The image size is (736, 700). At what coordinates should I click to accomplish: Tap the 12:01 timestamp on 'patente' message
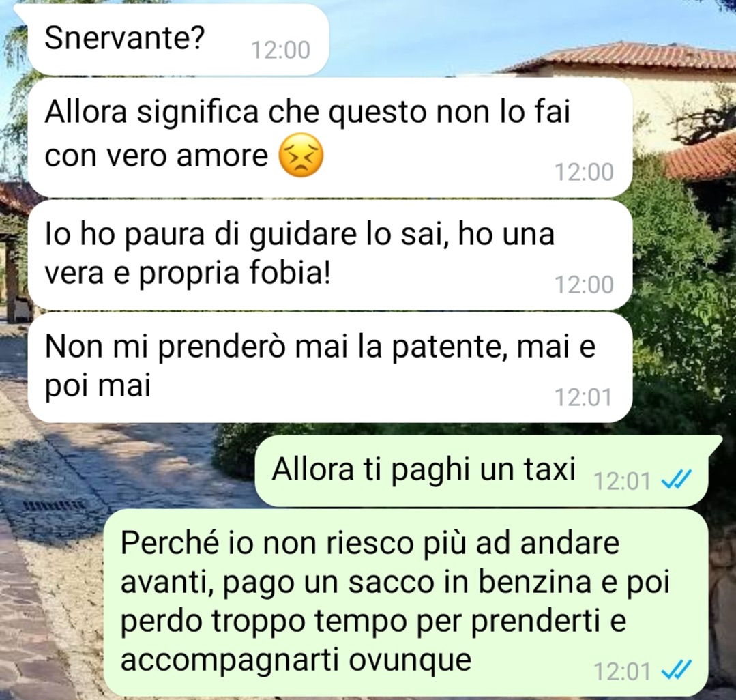point(583,397)
